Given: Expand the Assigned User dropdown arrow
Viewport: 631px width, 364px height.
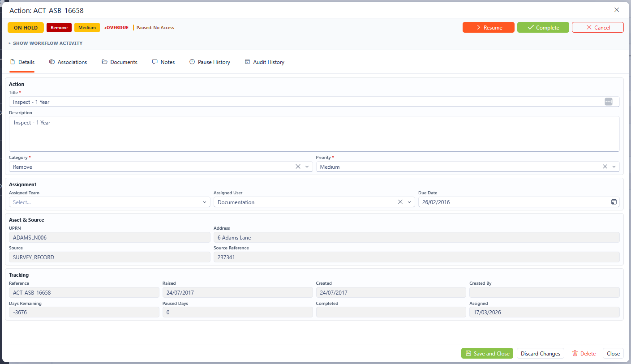Looking at the screenshot, I should pyautogui.click(x=409, y=202).
